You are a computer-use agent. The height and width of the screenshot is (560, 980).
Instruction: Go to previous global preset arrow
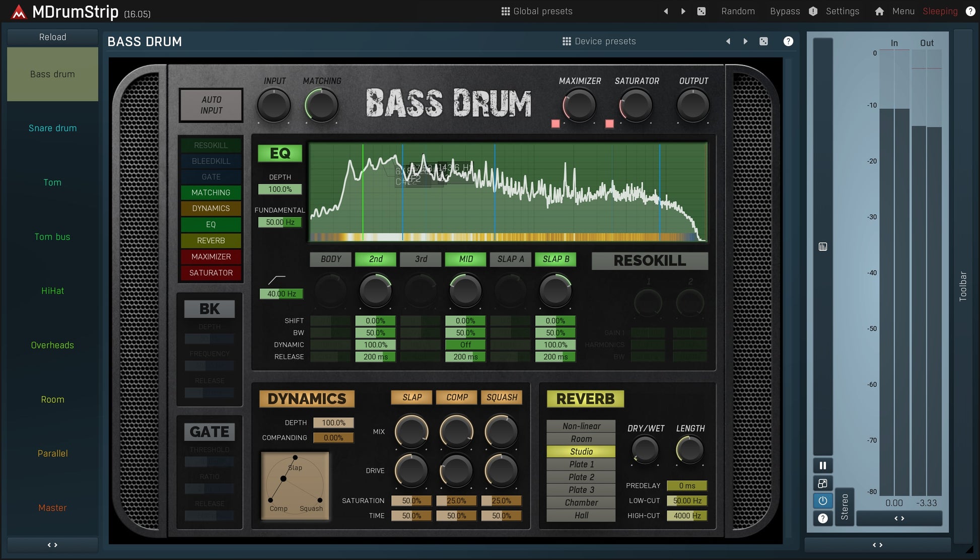pos(666,11)
